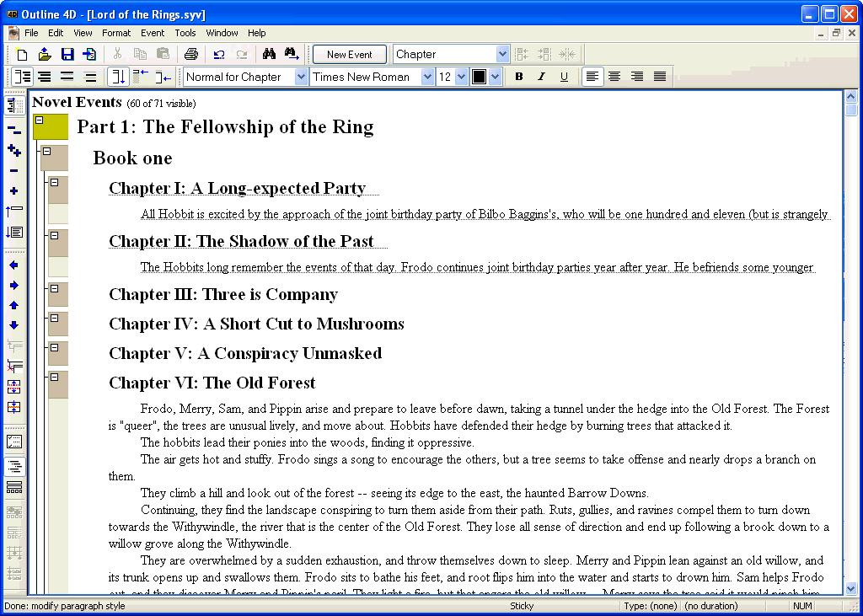Open the font size dropdown showing 12
The image size is (863, 616).
460,76
